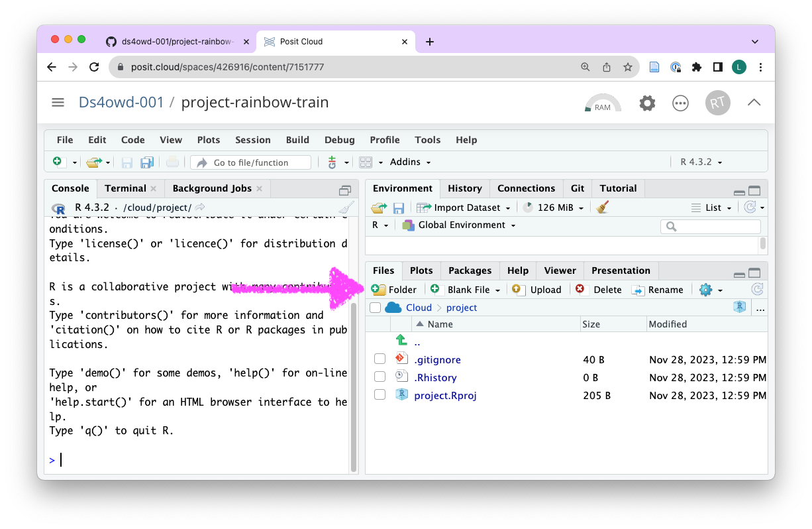812x529 pixels.
Task: Open the project.Rproj file link
Action: (445, 396)
